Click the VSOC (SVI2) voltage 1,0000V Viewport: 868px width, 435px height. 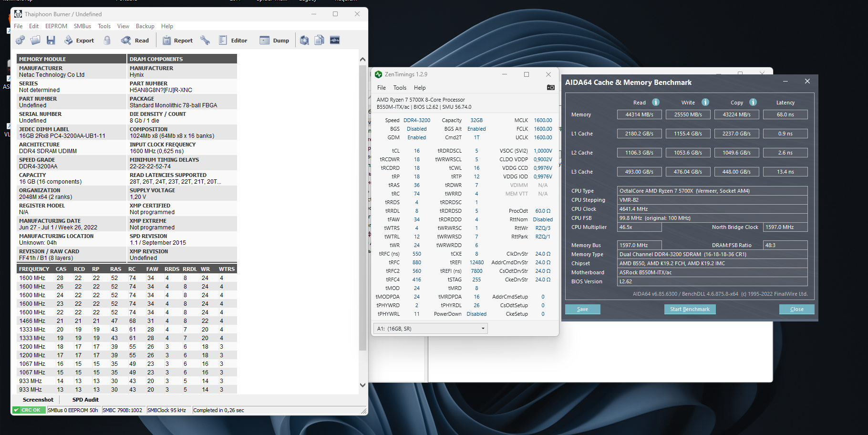[x=543, y=151]
